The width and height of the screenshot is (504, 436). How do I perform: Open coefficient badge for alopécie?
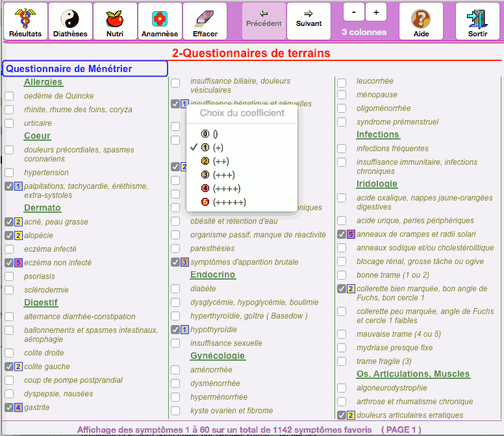[18, 236]
